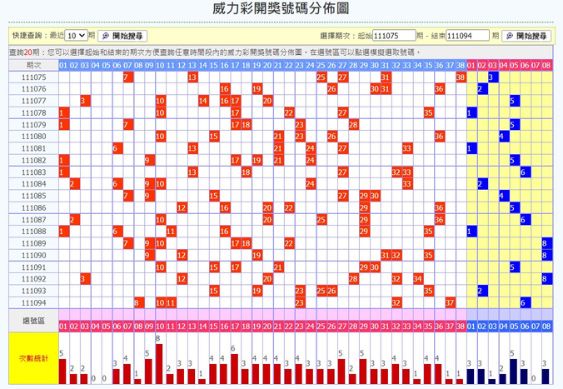Select second-zone number 05 in the blue pick row
The image size is (563, 389).
pyautogui.click(x=514, y=326)
